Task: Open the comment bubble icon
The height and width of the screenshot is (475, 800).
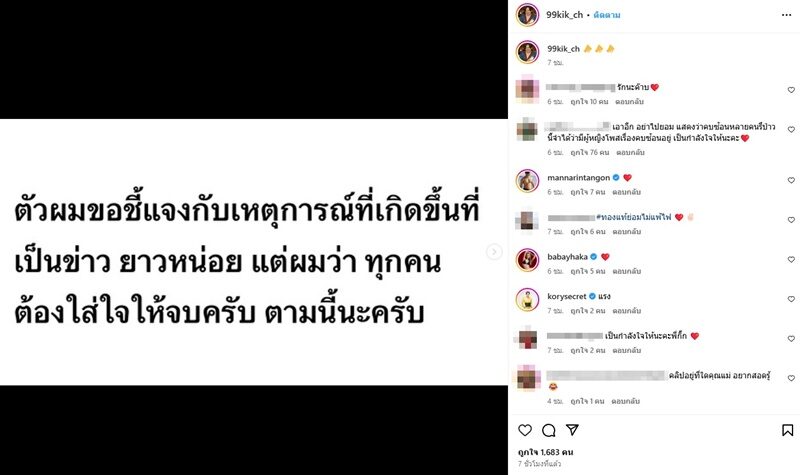Action: click(548, 430)
